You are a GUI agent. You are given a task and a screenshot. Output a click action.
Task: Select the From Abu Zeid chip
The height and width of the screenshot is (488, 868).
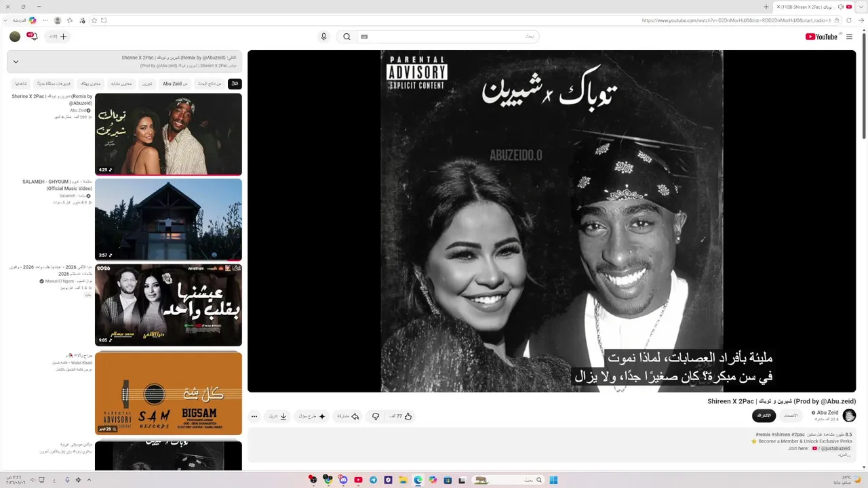point(175,84)
